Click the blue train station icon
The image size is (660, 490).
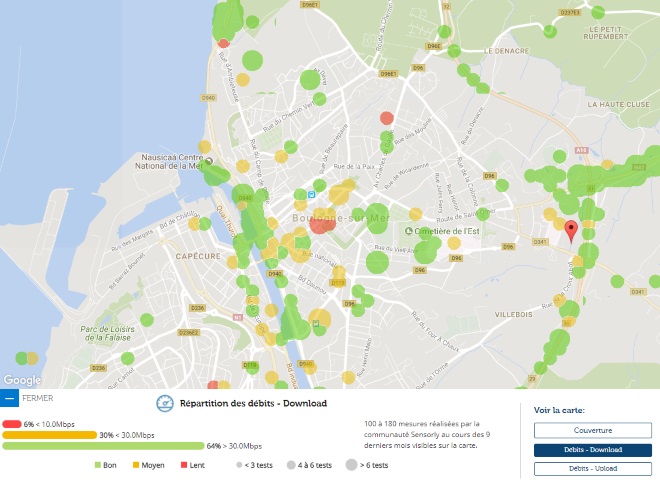click(x=312, y=194)
